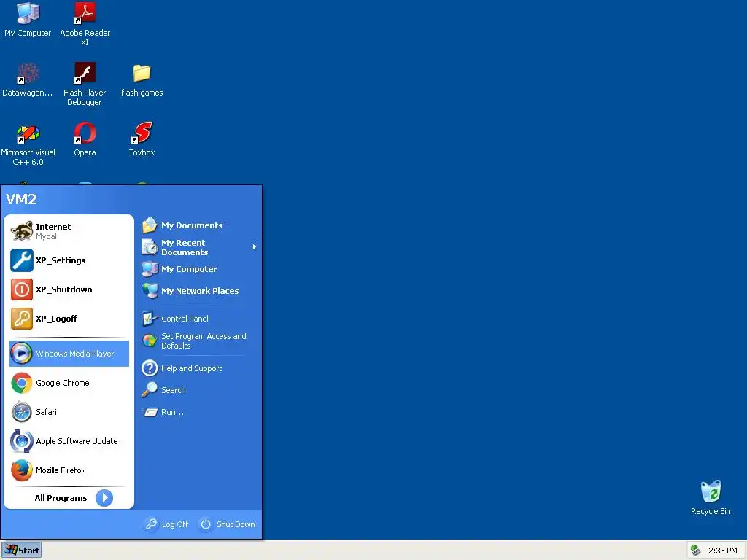Image resolution: width=747 pixels, height=560 pixels.
Task: Launch Adobe Reader XI desktop shortcut
Action: pyautogui.click(x=85, y=24)
